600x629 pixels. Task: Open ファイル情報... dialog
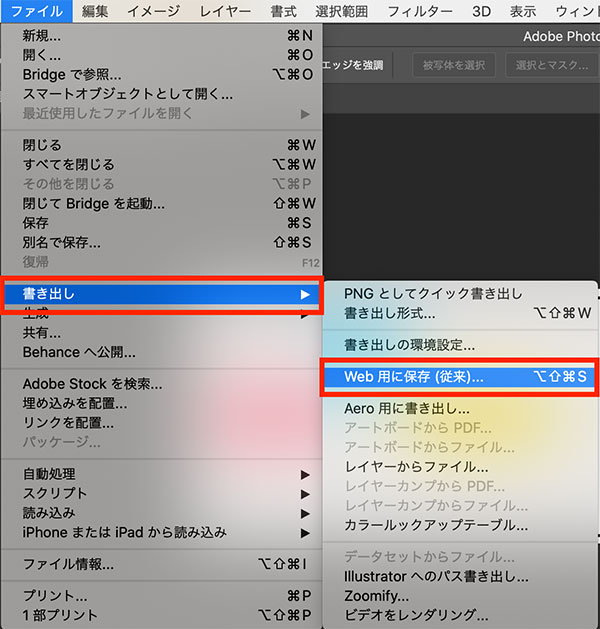162,564
